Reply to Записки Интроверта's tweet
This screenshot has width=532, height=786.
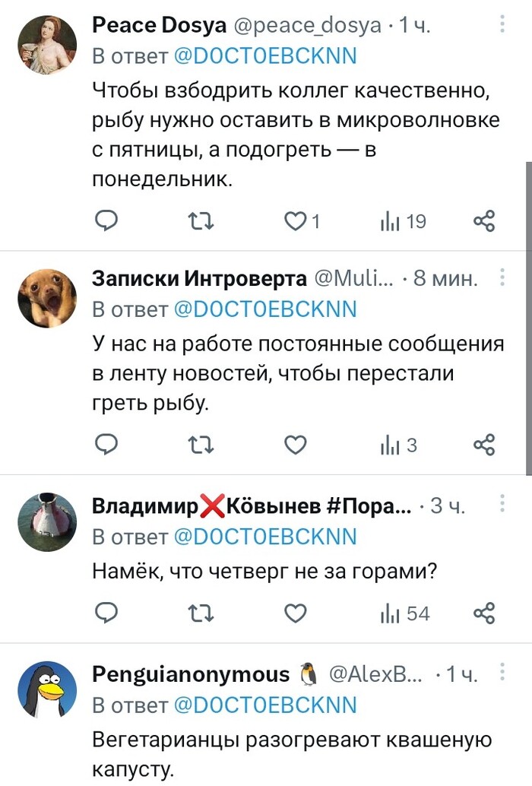coord(106,445)
